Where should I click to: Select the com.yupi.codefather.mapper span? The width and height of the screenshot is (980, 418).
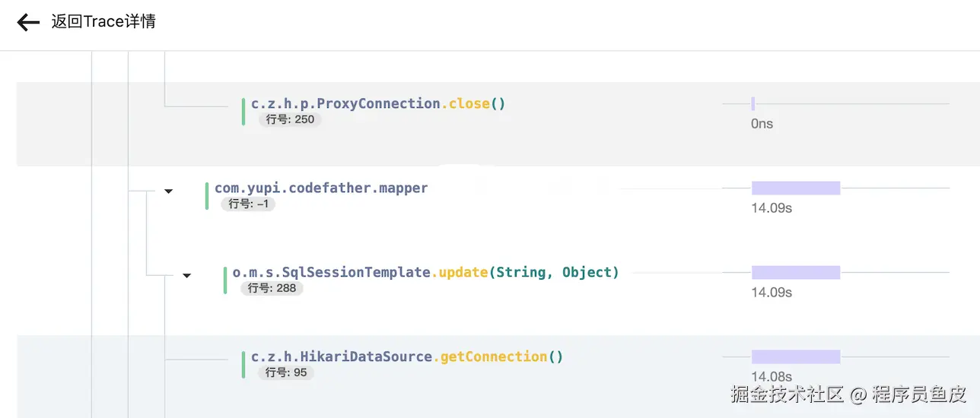[x=321, y=188]
